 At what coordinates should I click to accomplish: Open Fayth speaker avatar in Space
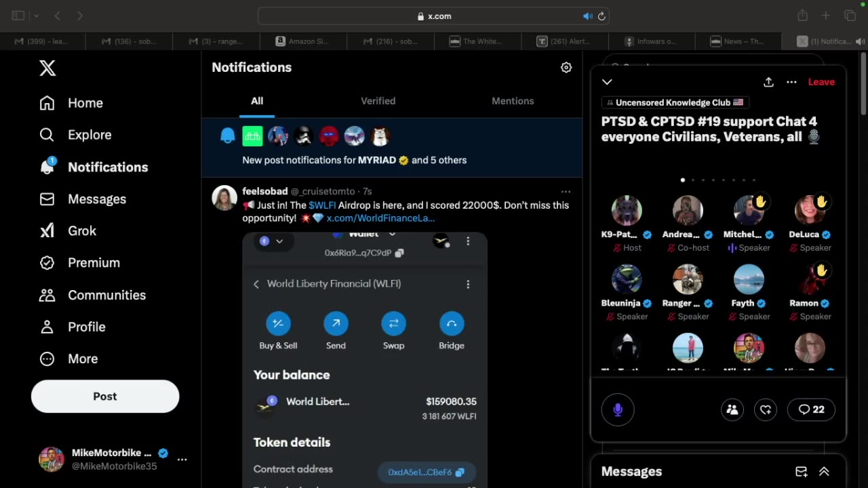[x=749, y=280]
